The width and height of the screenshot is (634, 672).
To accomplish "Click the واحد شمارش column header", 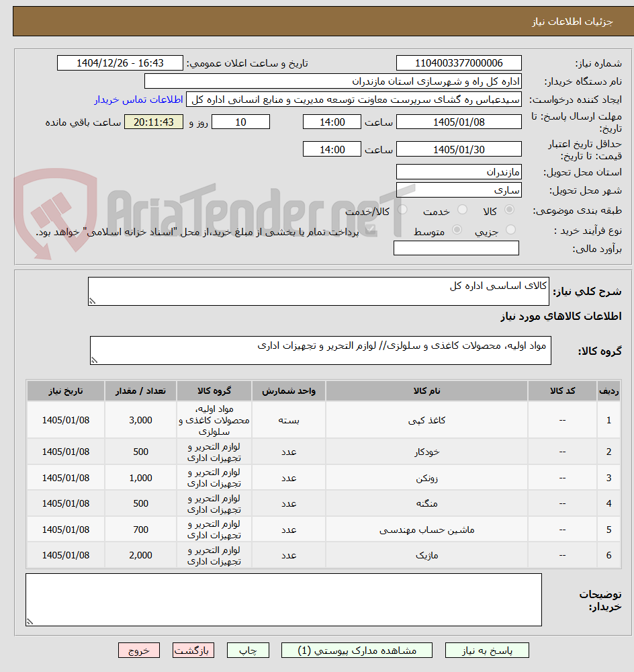I will (x=289, y=391).
